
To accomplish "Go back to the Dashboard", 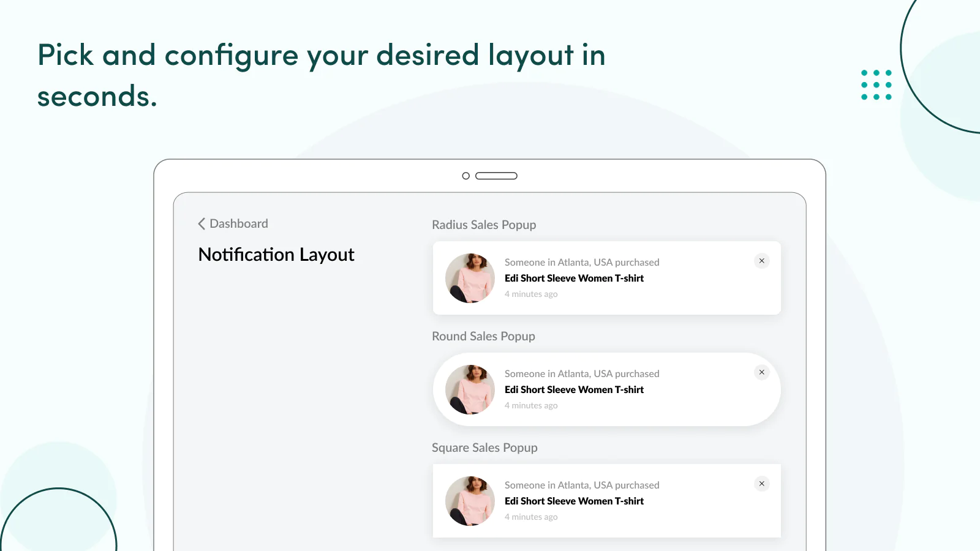I will tap(233, 223).
